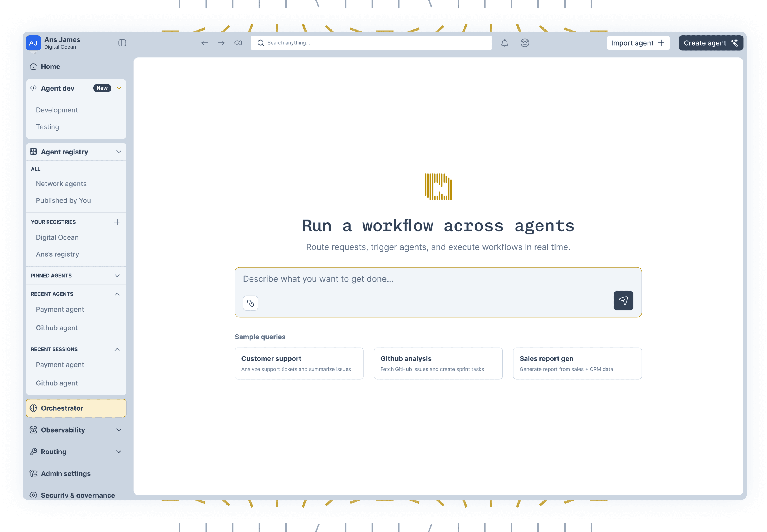
Task: Expand the Observability menu
Action: [119, 430]
